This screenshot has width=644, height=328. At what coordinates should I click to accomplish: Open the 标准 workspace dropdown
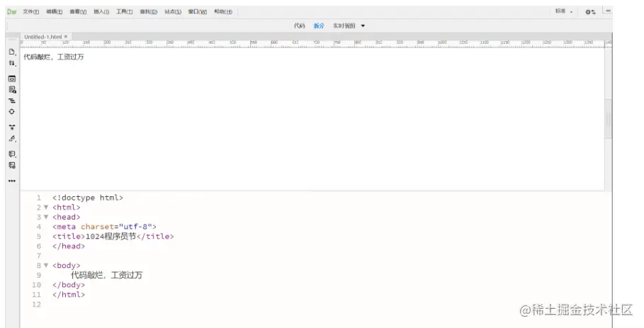(x=564, y=11)
